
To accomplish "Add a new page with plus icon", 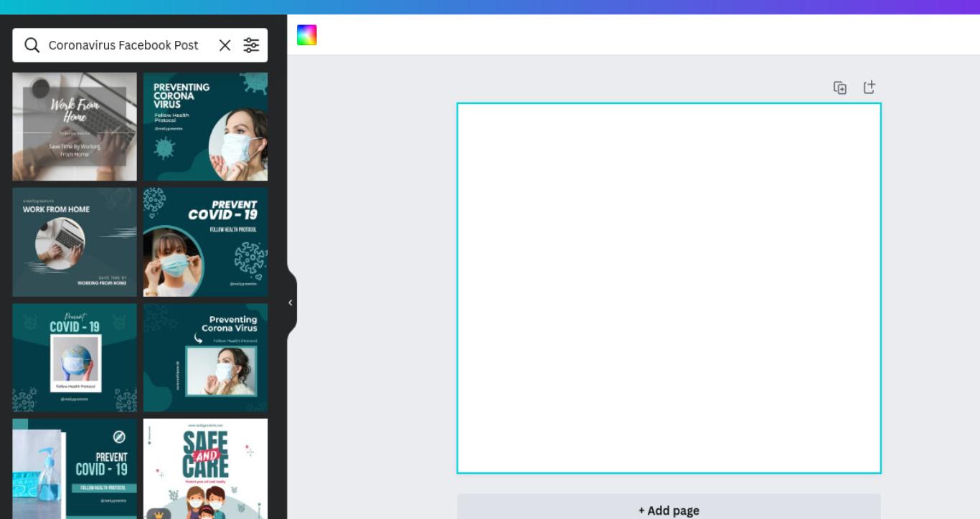I will pos(869,87).
